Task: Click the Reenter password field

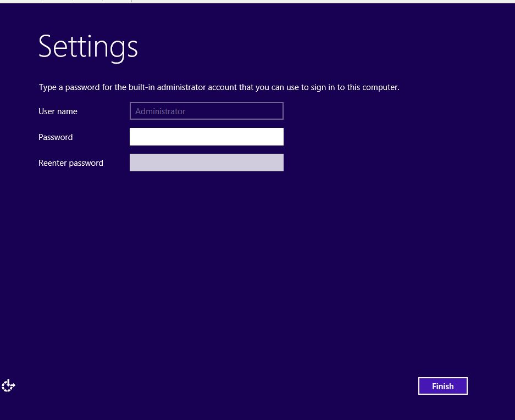Action: coord(207,163)
